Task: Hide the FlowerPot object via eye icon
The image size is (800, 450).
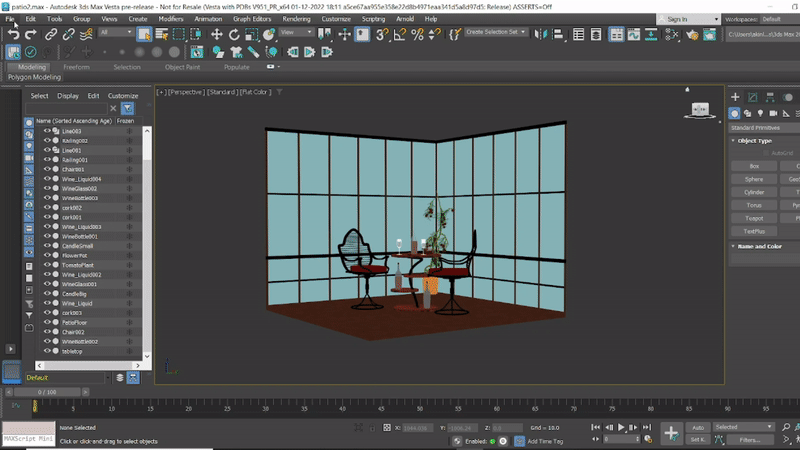Action: [47, 255]
